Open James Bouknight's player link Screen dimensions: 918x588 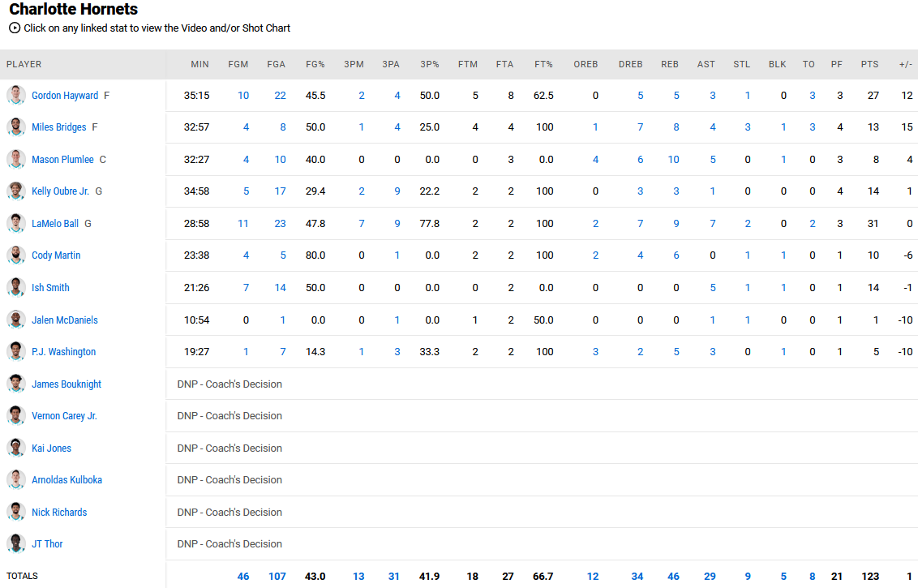66,384
